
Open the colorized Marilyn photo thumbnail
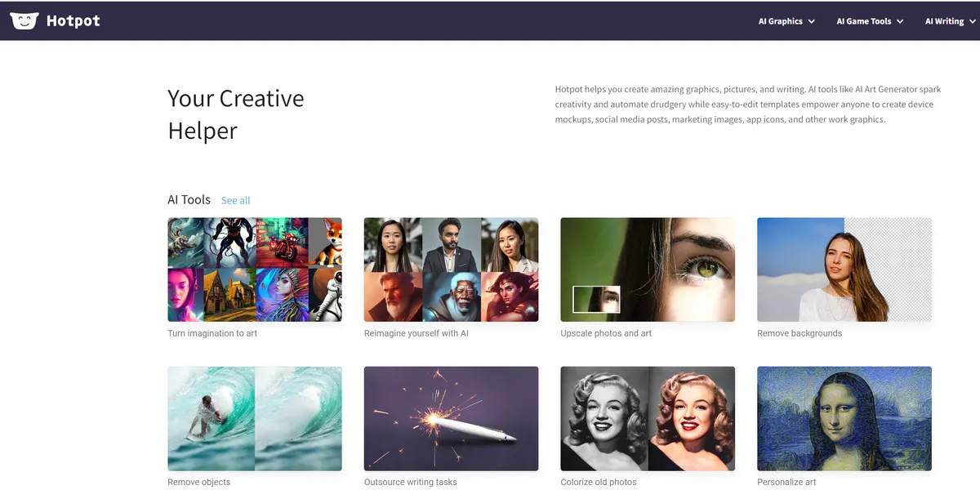[x=648, y=418]
